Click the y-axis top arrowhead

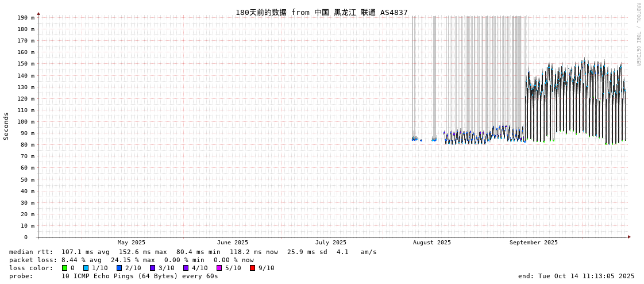pyautogui.click(x=38, y=13)
